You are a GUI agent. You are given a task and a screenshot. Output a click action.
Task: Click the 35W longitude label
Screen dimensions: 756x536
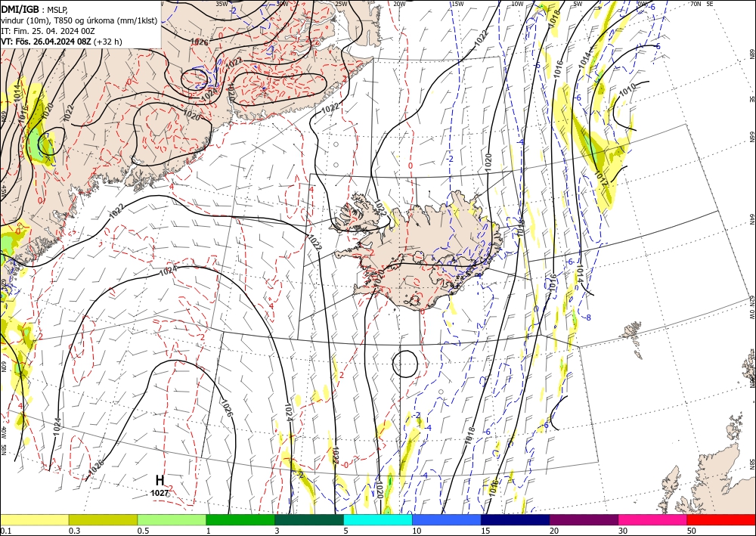coord(222,3)
